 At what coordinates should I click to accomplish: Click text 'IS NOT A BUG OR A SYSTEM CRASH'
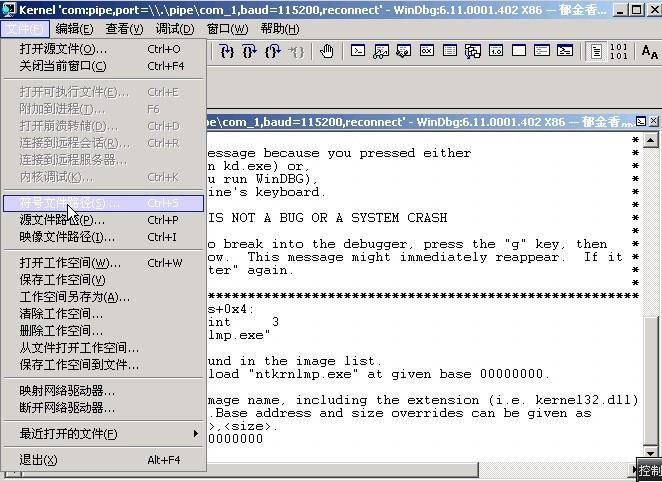click(327, 218)
